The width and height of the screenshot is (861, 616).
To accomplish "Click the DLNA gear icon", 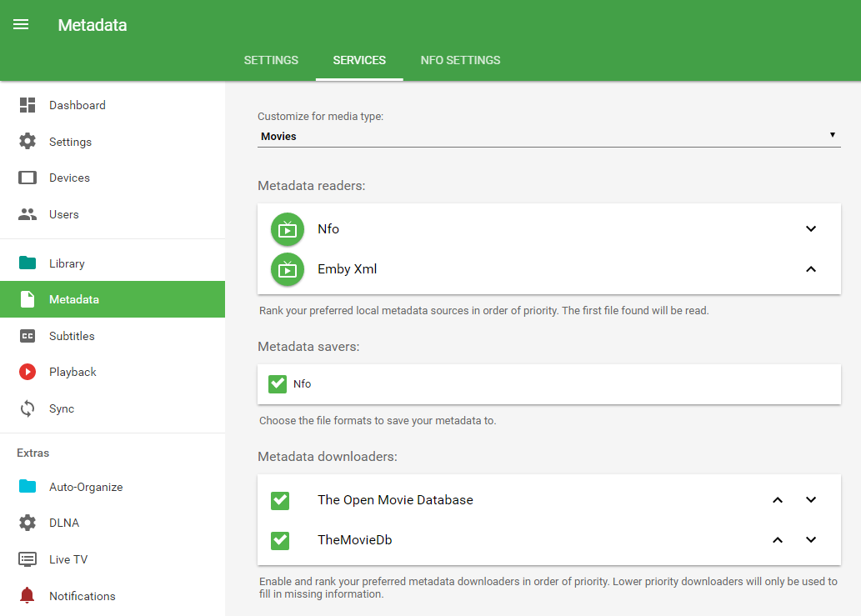I will (28, 523).
